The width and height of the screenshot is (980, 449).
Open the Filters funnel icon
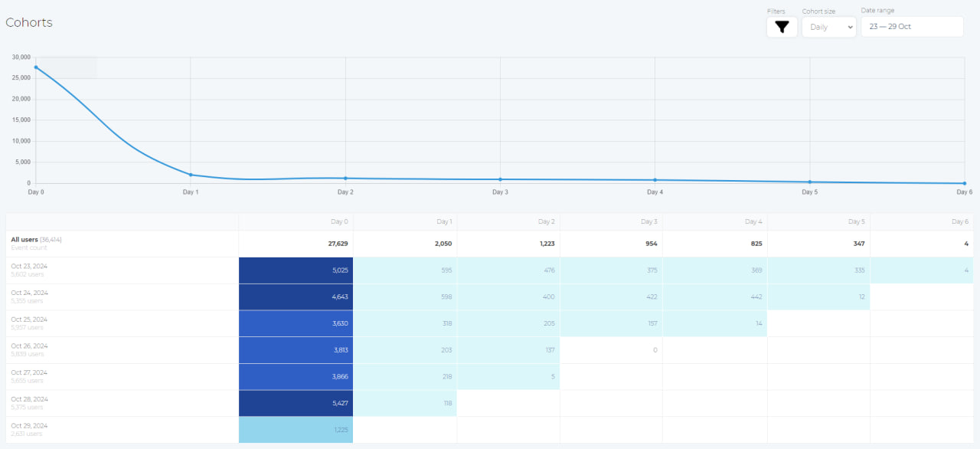coord(782,27)
